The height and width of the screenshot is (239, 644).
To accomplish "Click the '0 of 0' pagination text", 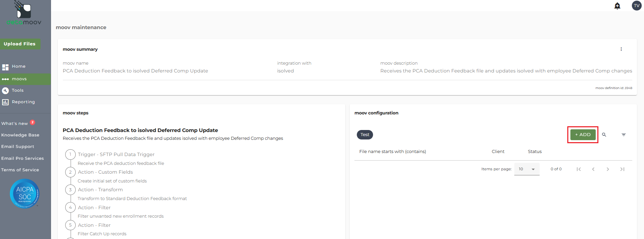I will point(556,169).
